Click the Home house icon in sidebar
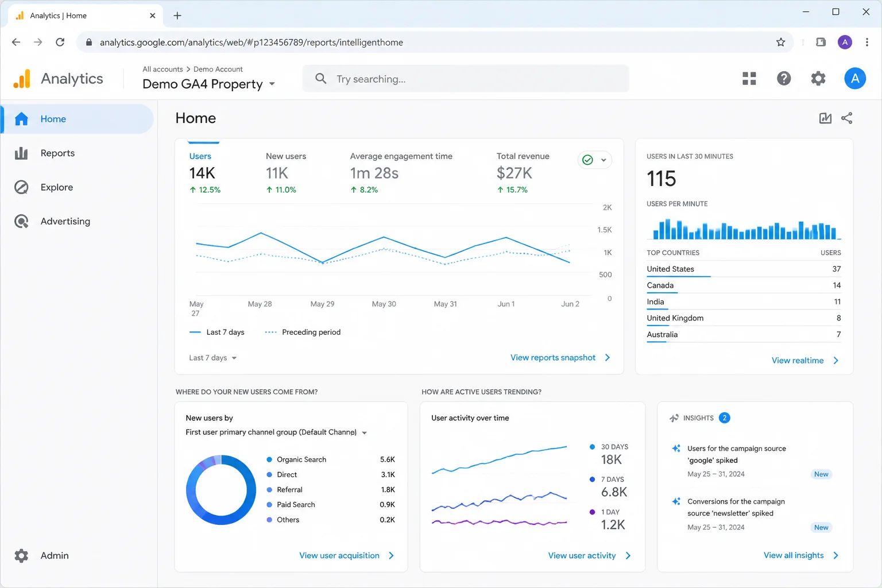This screenshot has height=588, width=882. point(21,119)
